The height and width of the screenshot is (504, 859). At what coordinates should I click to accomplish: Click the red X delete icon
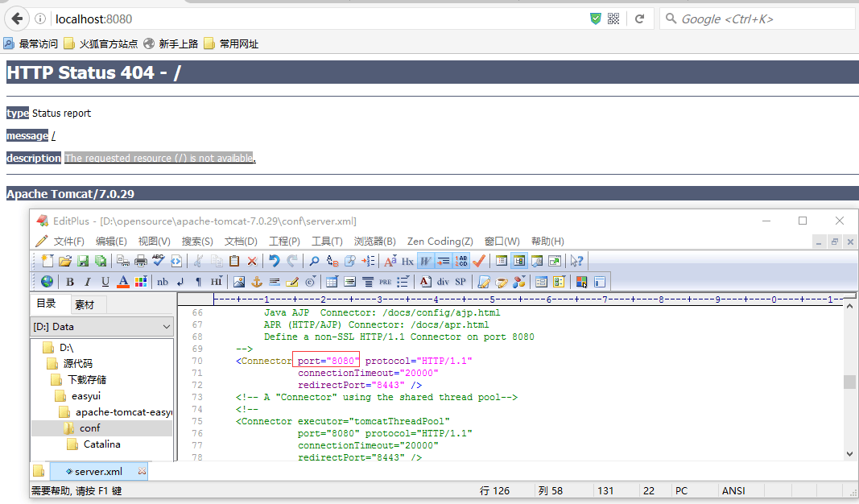252,262
